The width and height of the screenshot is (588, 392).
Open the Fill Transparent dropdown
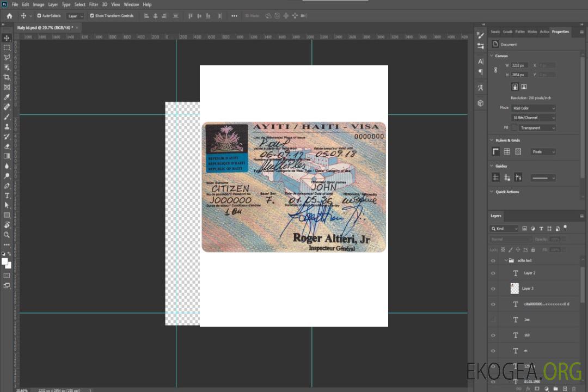click(537, 128)
